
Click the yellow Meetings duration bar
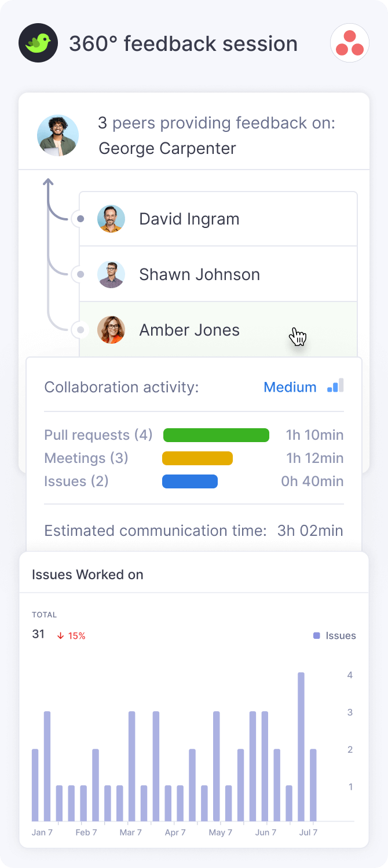tap(197, 458)
